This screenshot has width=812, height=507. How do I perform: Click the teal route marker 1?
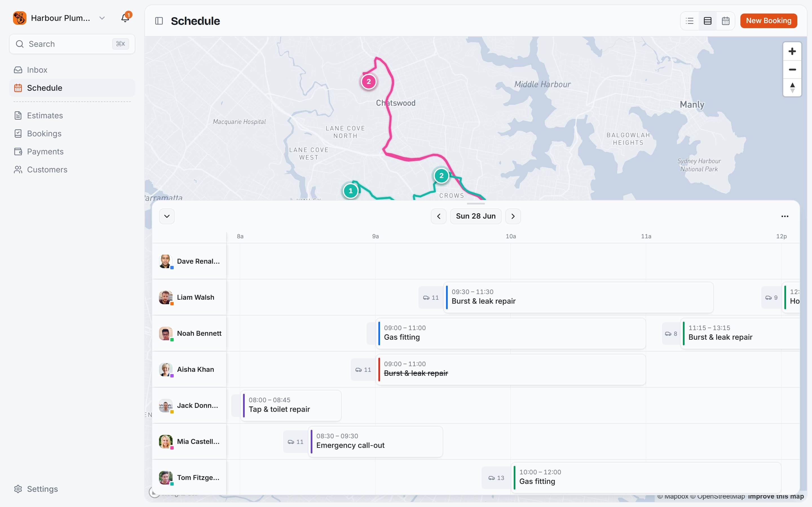(351, 191)
